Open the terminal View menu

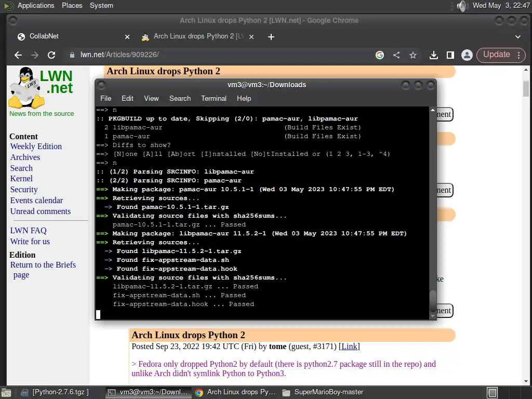click(x=151, y=98)
